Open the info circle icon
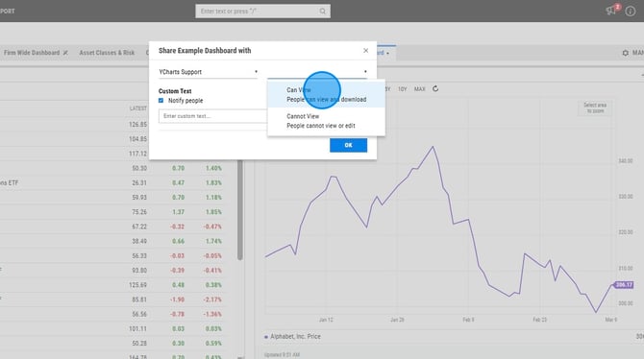The width and height of the screenshot is (644, 359). point(631,12)
